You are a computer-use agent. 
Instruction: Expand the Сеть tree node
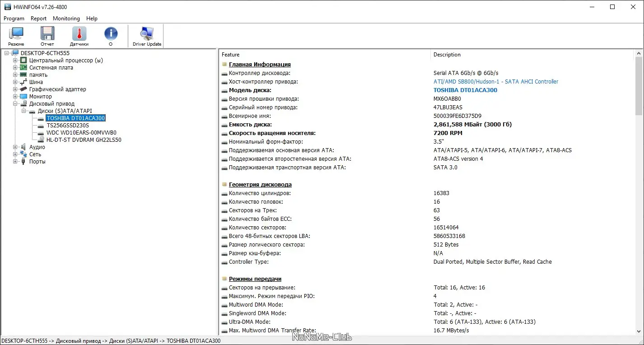coord(15,154)
